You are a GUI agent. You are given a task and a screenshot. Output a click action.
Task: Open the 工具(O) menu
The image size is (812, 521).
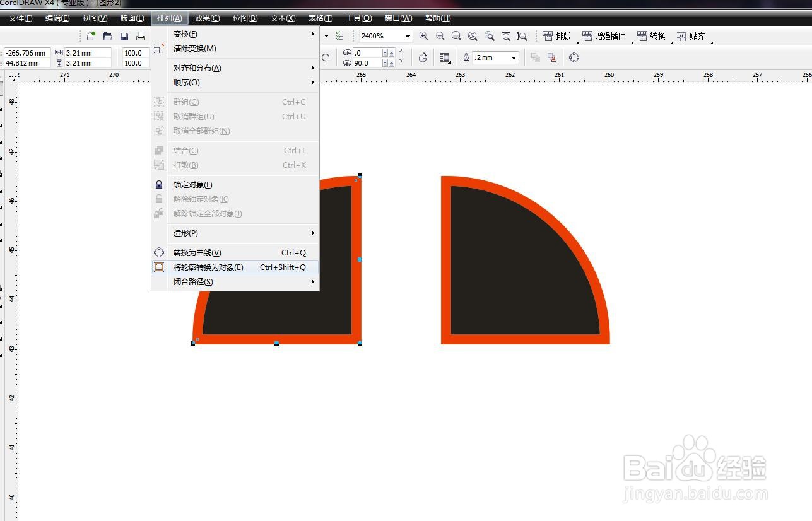[359, 18]
